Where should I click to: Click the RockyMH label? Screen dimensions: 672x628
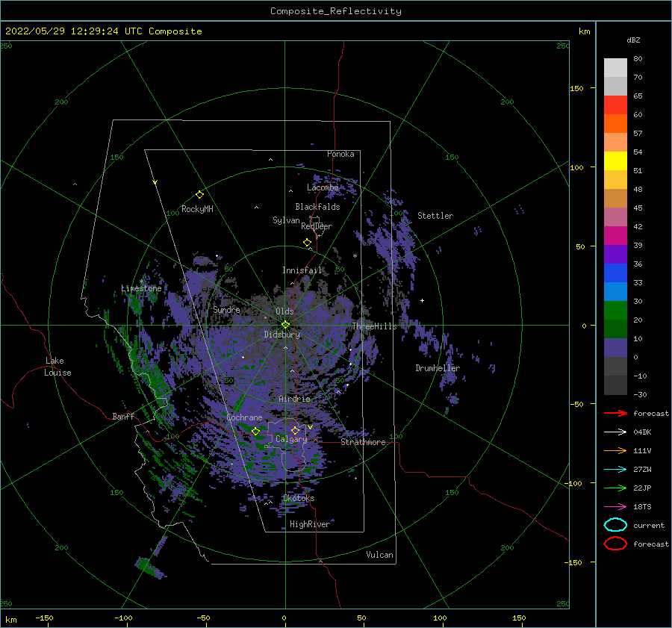(197, 209)
